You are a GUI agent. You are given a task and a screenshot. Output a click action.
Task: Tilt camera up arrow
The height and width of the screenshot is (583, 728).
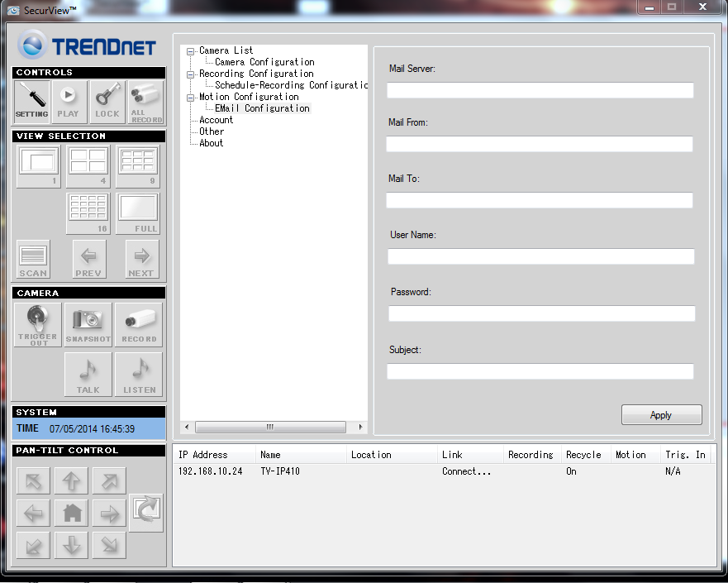[x=72, y=480]
